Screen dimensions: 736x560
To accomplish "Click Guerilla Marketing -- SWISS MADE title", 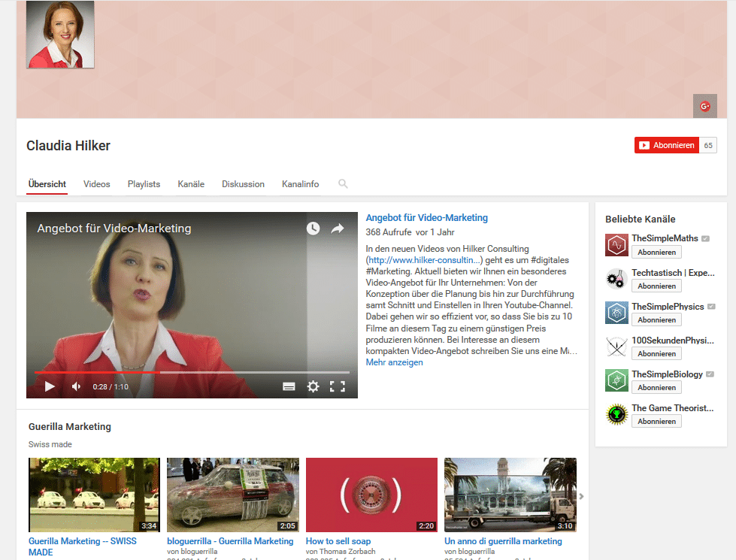I will pyautogui.click(x=83, y=546).
